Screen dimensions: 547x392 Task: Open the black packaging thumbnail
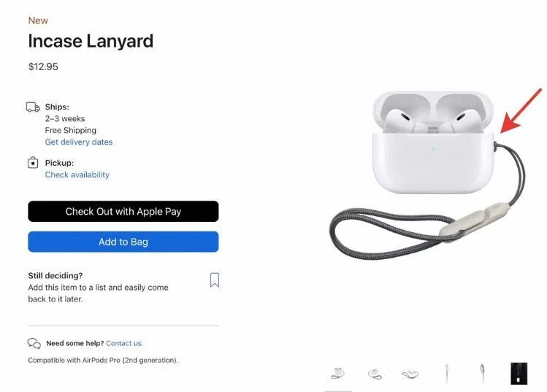(x=519, y=374)
